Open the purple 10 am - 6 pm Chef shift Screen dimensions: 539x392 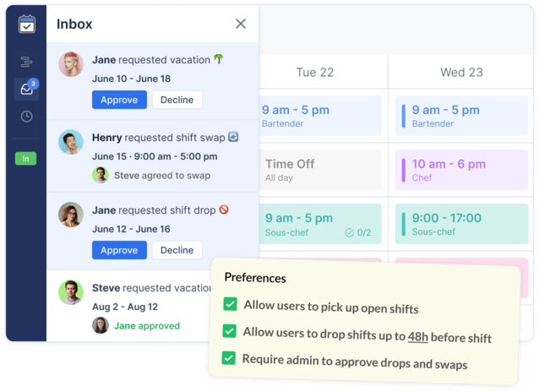point(461,170)
